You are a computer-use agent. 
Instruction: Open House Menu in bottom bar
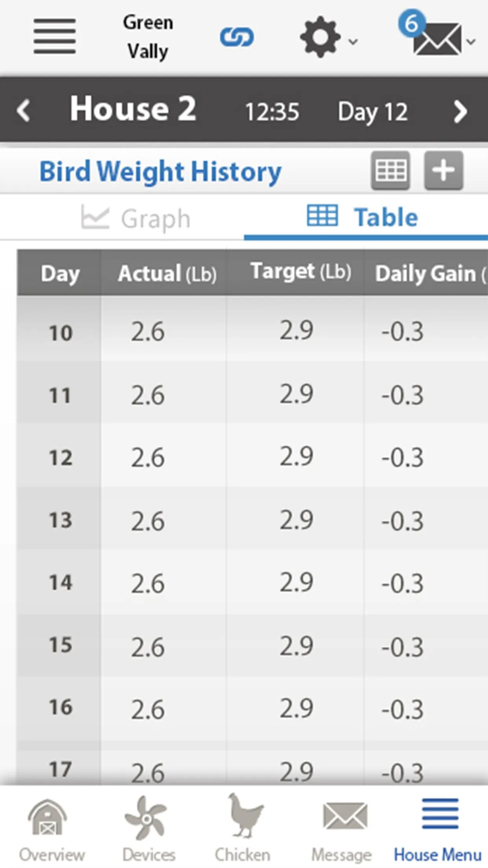click(438, 827)
